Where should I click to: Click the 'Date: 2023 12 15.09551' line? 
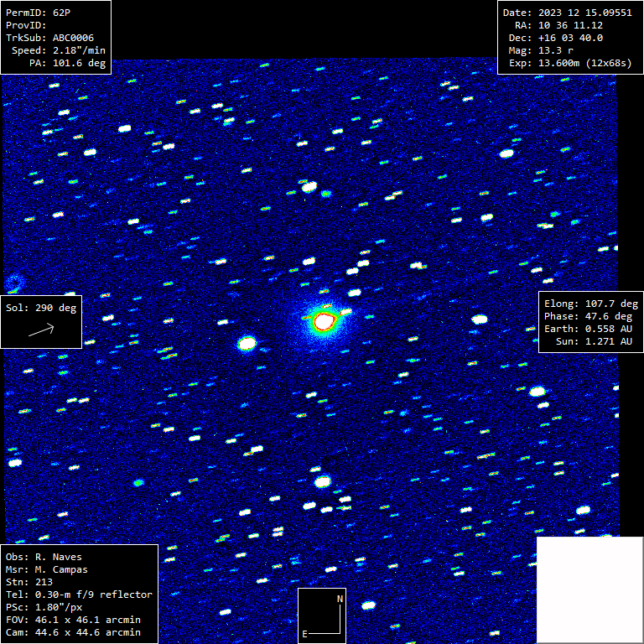pyautogui.click(x=568, y=13)
